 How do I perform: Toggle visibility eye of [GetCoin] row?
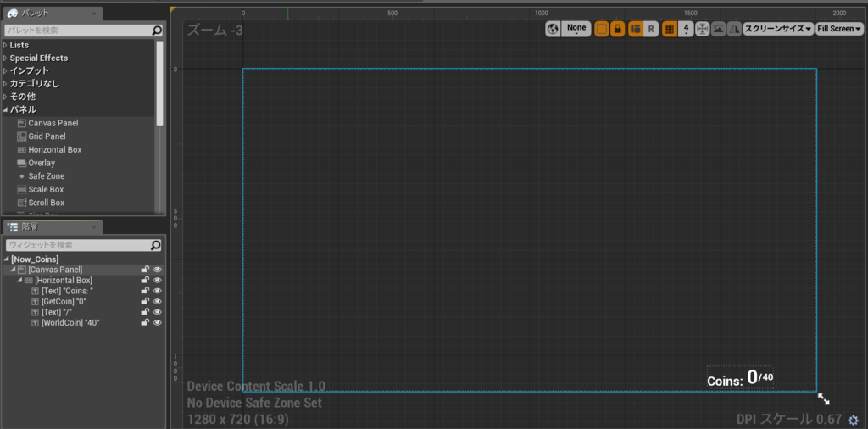[157, 301]
